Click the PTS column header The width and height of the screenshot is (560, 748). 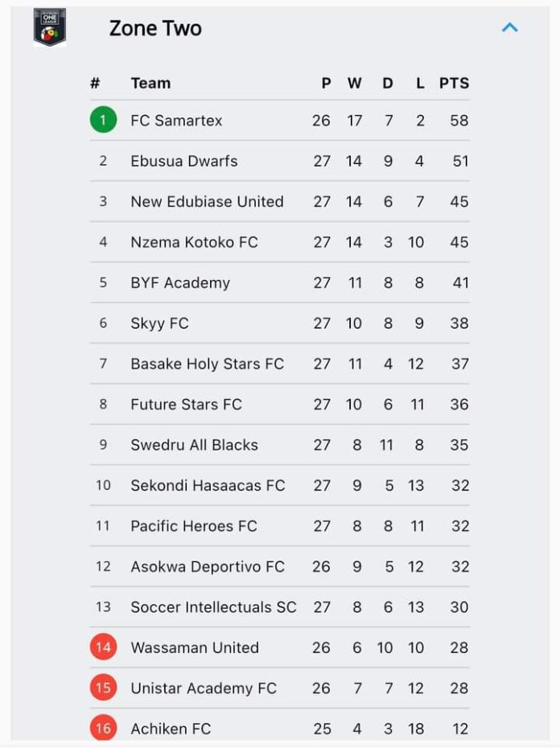point(454,83)
